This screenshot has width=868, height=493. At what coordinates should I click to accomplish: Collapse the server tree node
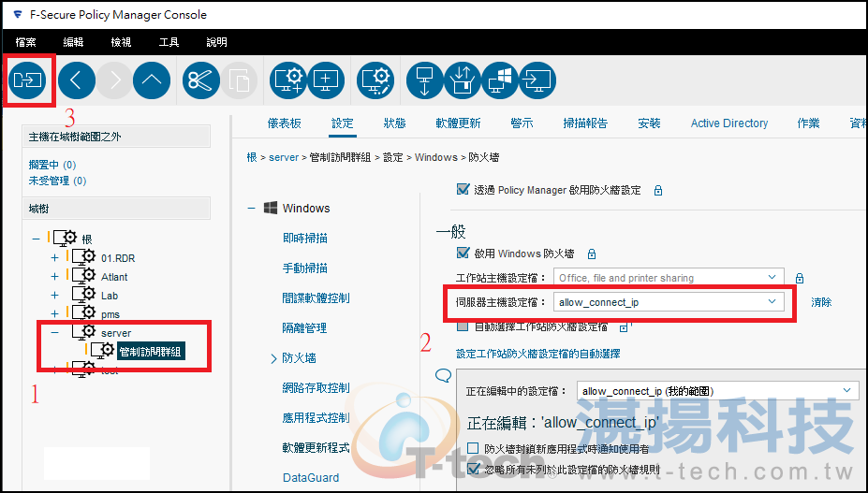pyautogui.click(x=55, y=332)
